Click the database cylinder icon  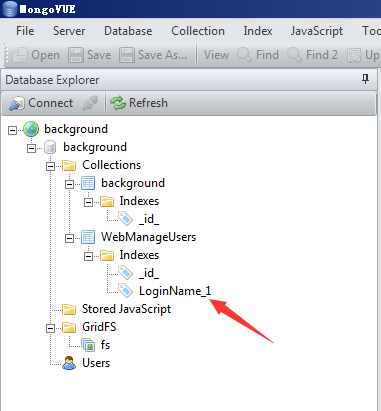tap(50, 147)
